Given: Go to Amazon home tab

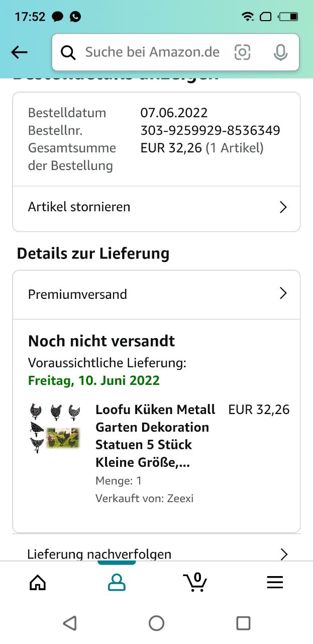Looking at the screenshot, I should coord(38,582).
